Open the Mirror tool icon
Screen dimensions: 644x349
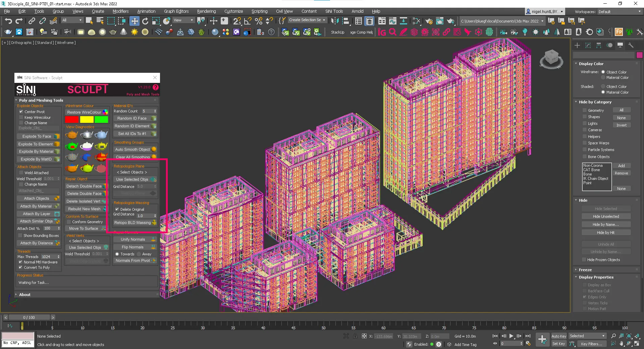coord(335,21)
